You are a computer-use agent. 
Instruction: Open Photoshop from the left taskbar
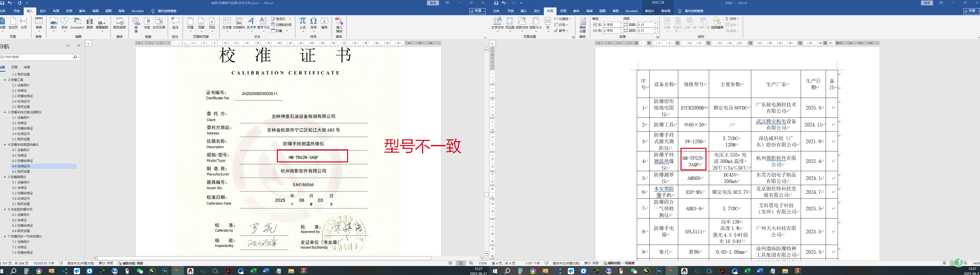coord(165,271)
